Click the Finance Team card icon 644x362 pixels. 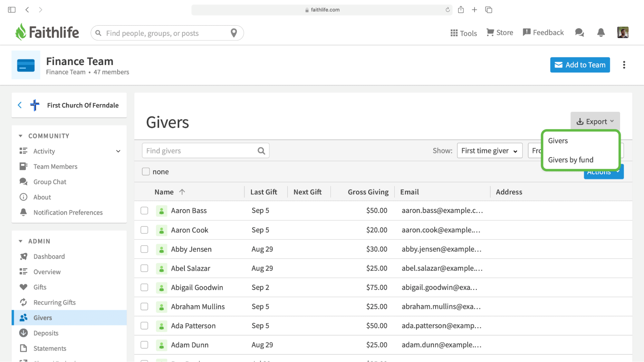point(26,65)
